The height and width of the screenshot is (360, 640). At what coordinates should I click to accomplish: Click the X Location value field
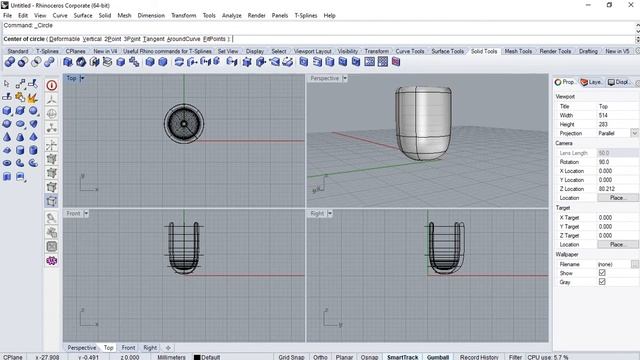[617, 171]
